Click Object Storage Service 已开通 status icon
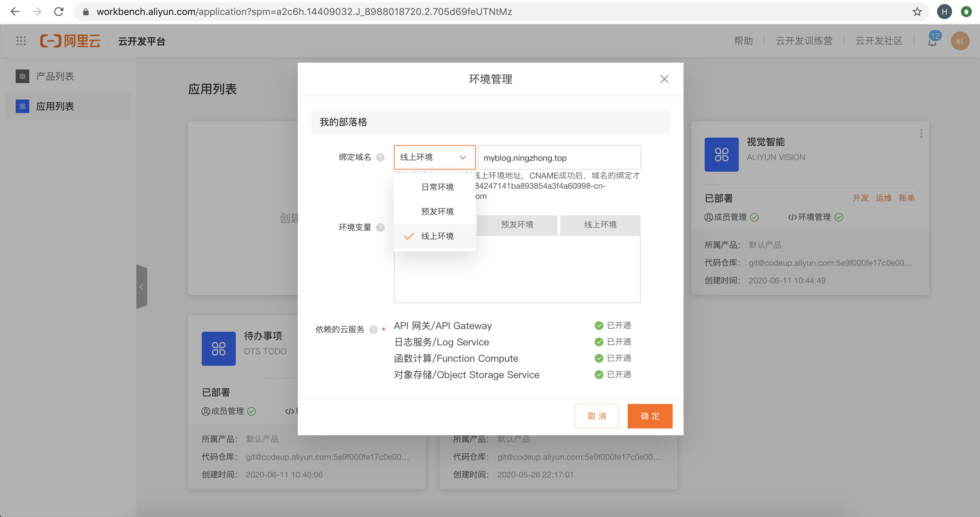This screenshot has width=980, height=517. pyautogui.click(x=599, y=374)
